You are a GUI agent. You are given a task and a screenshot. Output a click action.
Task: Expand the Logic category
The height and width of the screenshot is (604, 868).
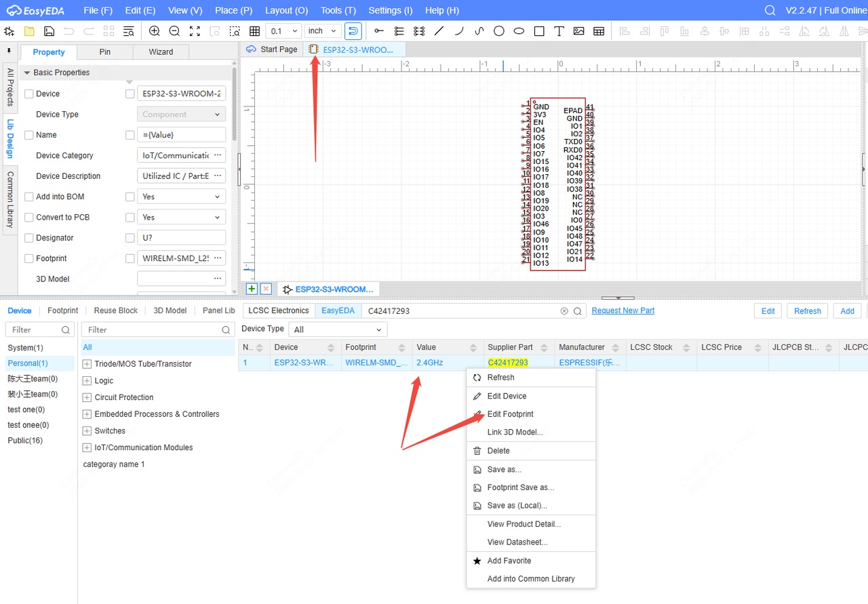[x=87, y=381]
